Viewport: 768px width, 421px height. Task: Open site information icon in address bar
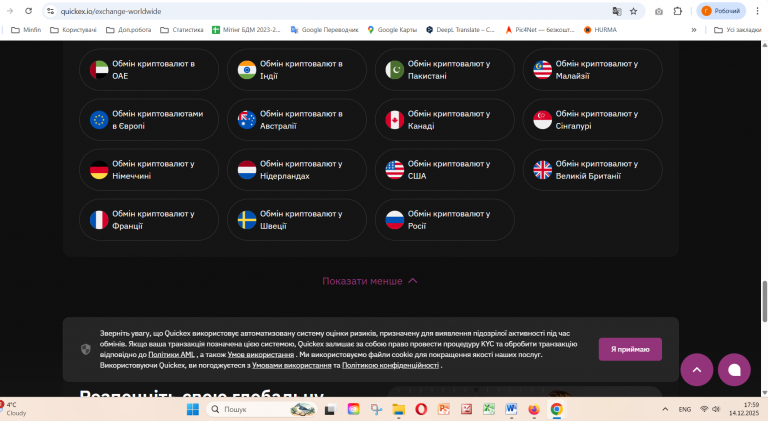pyautogui.click(x=50, y=11)
